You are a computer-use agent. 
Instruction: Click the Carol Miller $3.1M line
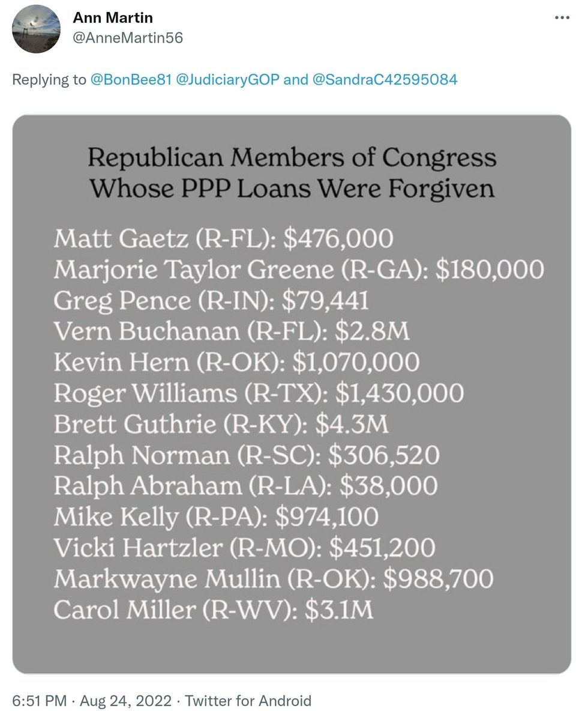214,610
